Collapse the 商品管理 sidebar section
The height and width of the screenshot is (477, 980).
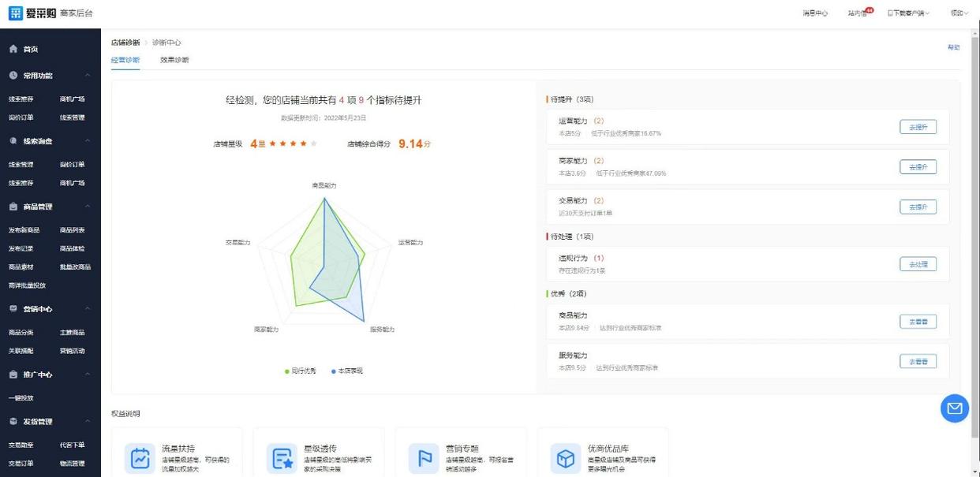click(x=88, y=207)
